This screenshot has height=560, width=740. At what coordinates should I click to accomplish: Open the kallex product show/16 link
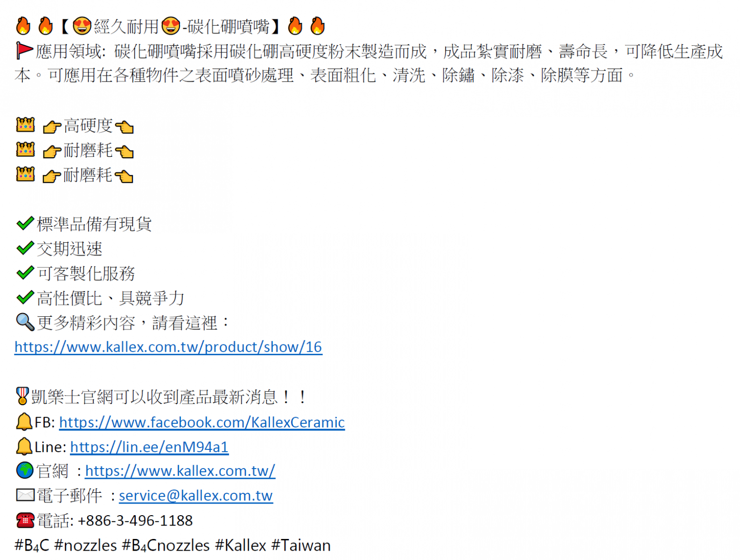(168, 347)
